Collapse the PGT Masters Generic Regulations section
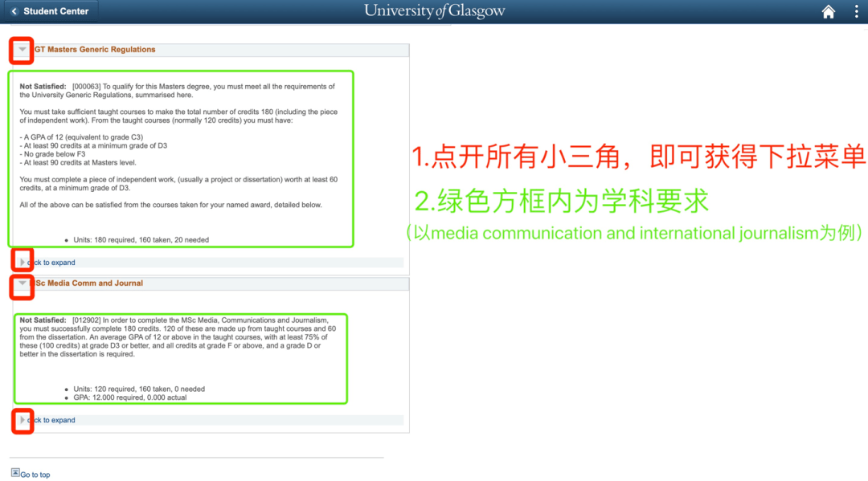Screen dimensions: 868x481 tap(23, 50)
